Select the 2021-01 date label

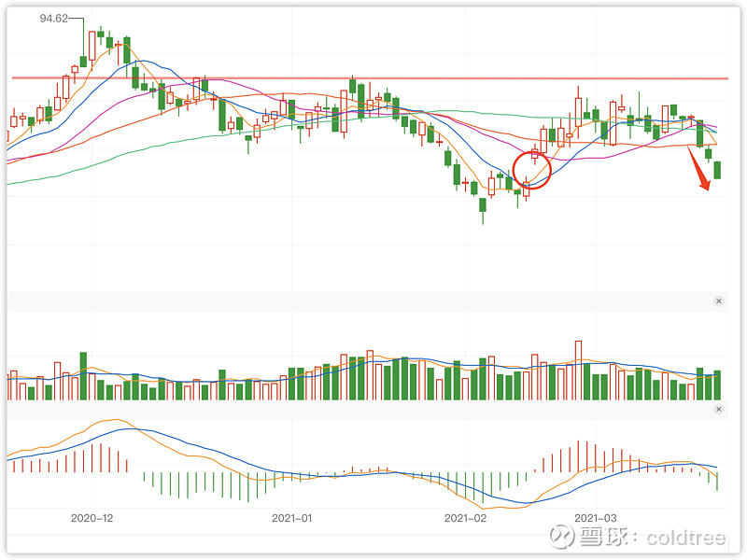(292, 517)
